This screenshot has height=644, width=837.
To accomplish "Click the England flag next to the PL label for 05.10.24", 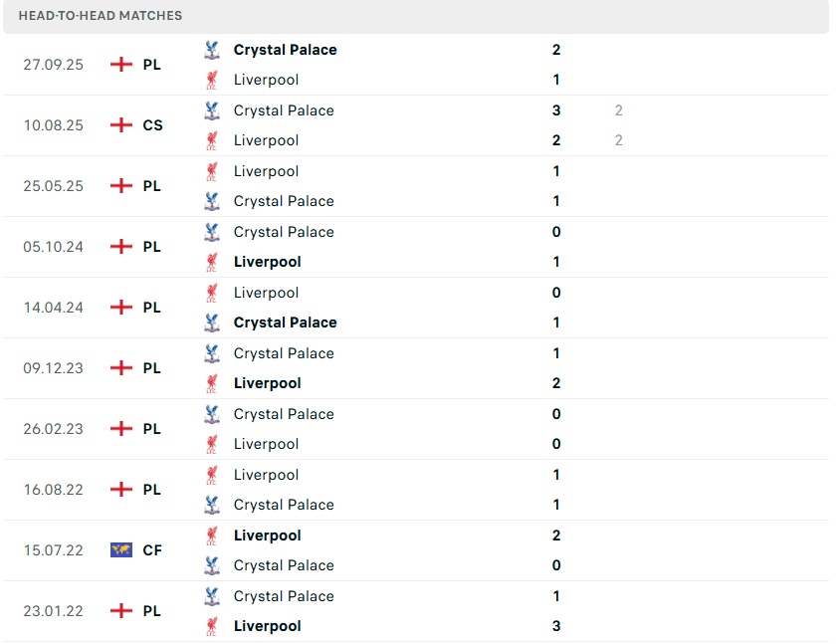I will pos(120,246).
